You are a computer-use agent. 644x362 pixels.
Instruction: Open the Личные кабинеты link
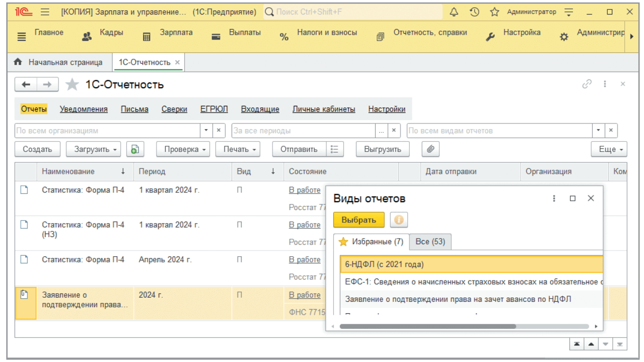click(324, 109)
